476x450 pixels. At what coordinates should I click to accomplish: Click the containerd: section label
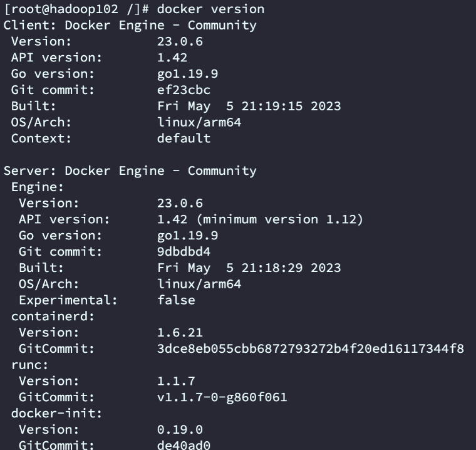point(53,317)
